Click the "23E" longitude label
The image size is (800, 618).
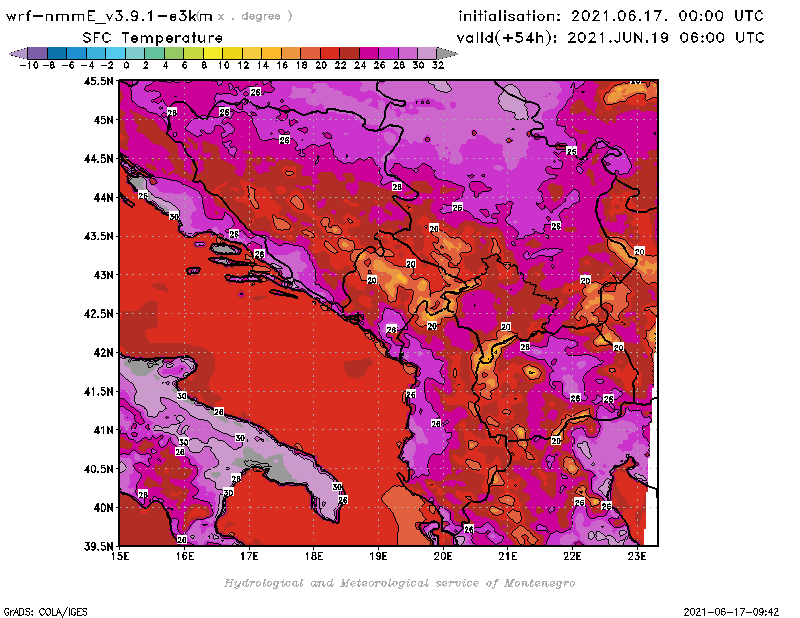637,556
